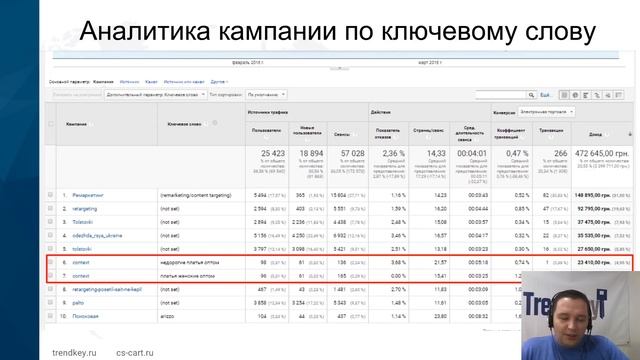Open the context campaign link in row 6
Image resolution: width=640 pixels, height=360 pixels.
pos(80,262)
